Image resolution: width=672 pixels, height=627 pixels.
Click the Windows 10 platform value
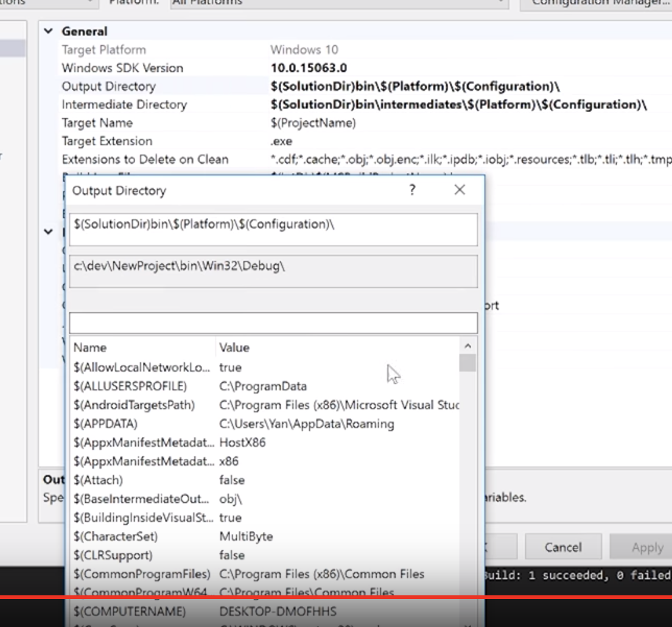(x=304, y=50)
